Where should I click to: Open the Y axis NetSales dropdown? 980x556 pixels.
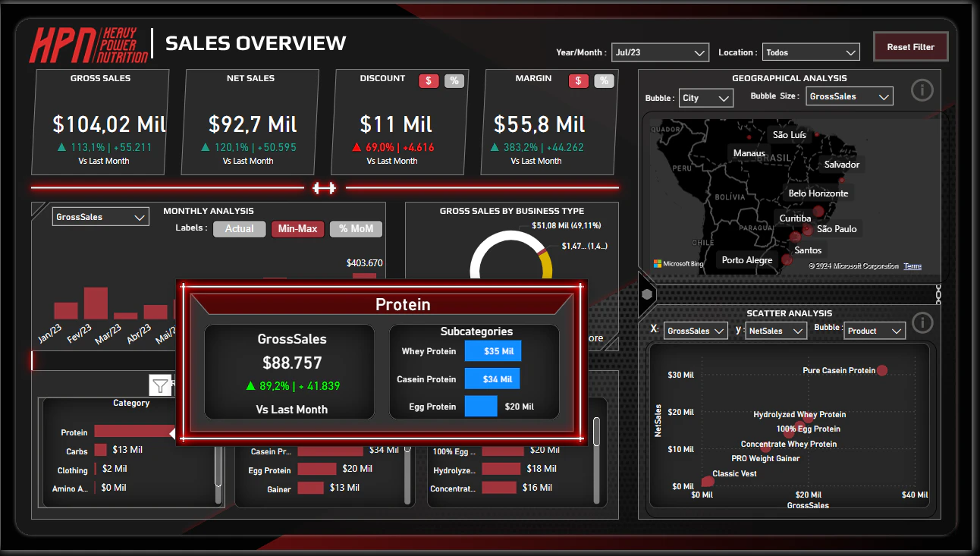[x=776, y=331]
